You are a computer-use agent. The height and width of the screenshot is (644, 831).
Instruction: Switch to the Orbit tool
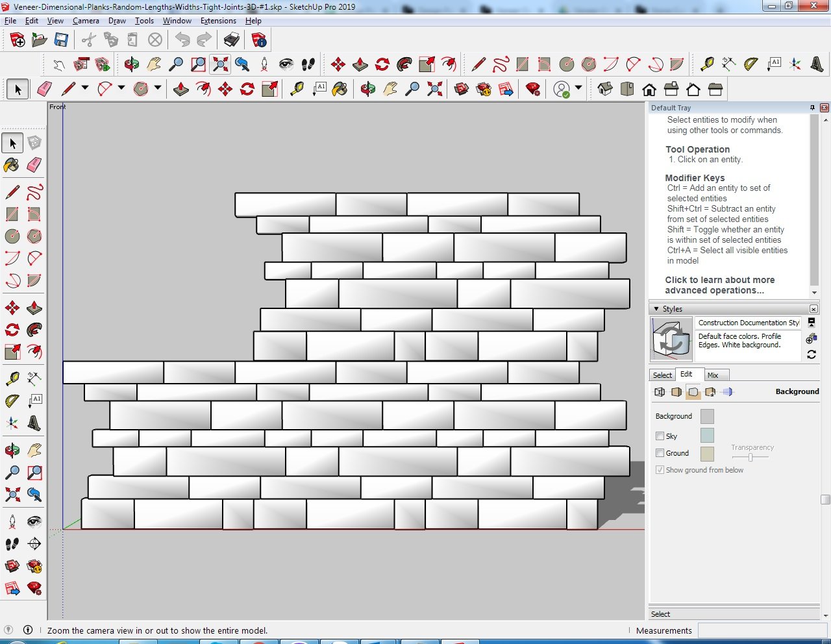point(367,89)
